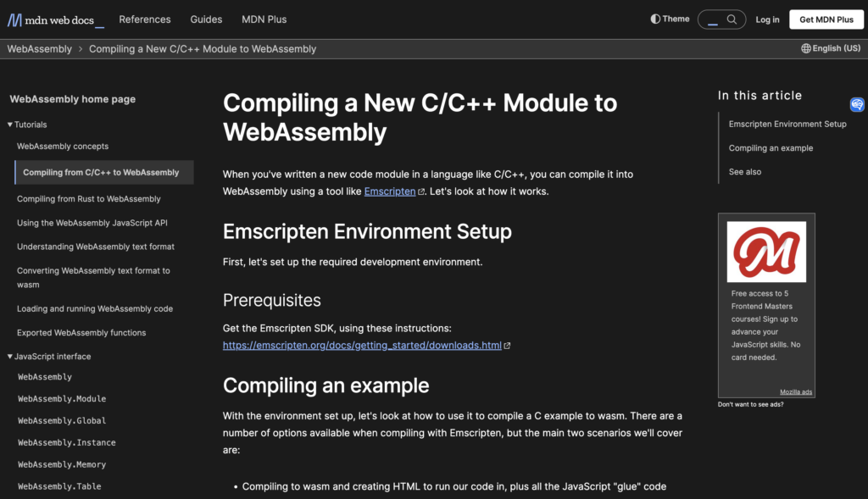Click the Mozilla ads link
The height and width of the screenshot is (499, 868).
[x=796, y=392]
